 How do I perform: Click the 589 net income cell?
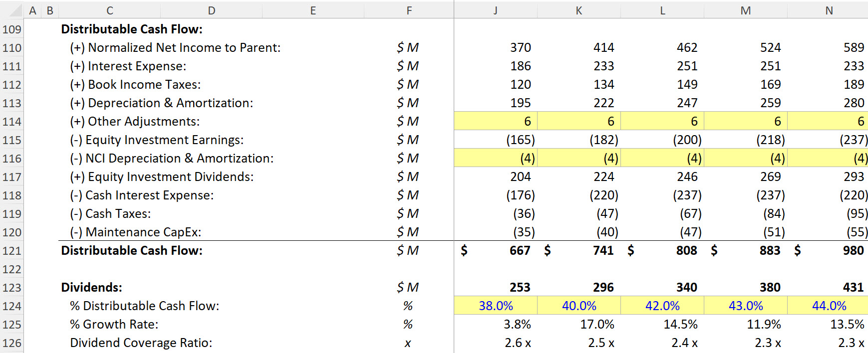coord(828,48)
